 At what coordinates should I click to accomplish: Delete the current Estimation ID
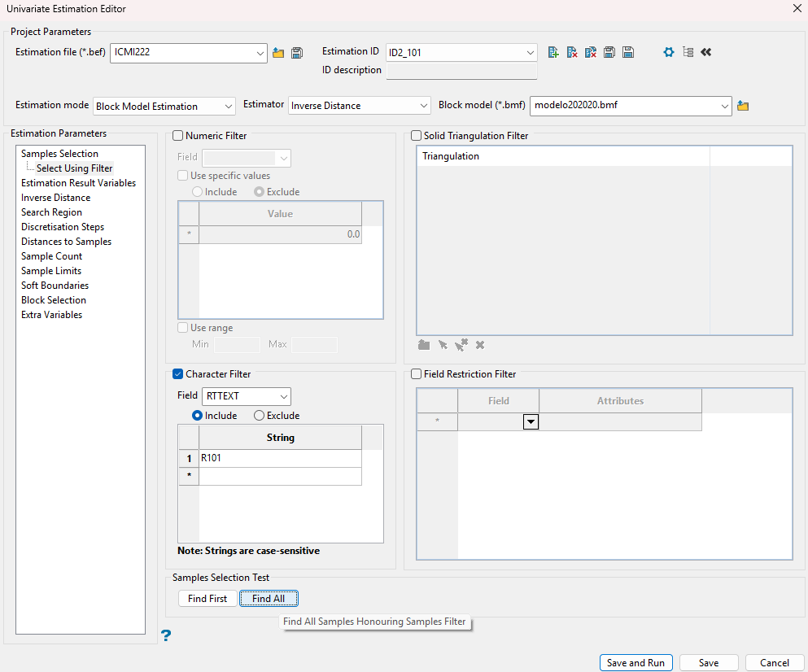tap(572, 52)
